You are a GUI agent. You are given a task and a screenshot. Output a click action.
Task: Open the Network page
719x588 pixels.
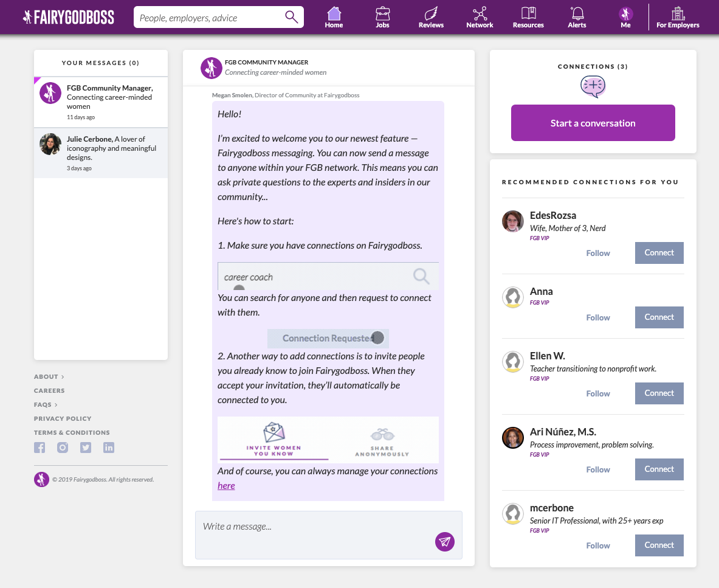click(x=480, y=18)
